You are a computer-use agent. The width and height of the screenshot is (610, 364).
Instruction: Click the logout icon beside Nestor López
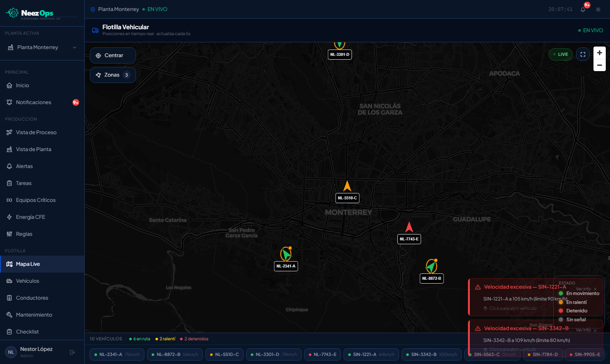click(72, 352)
